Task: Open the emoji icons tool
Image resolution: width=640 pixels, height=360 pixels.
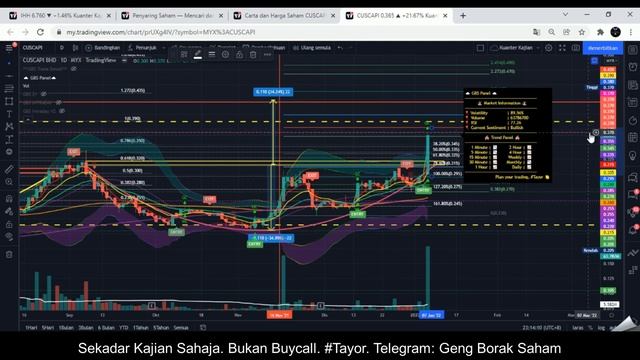Action: (9, 152)
